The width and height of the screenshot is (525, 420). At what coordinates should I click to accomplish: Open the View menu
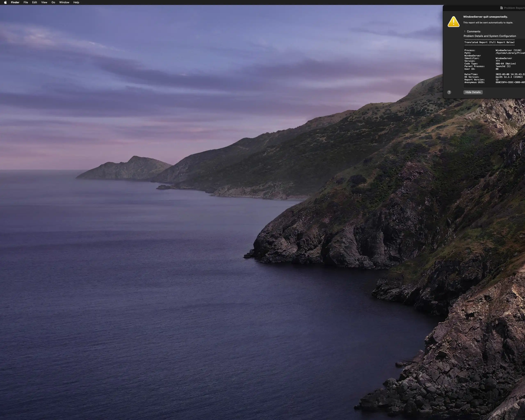point(44,2)
